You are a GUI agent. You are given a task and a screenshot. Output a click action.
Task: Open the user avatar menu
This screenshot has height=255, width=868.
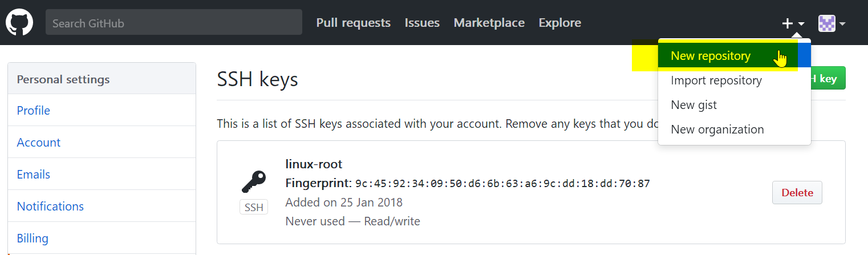(x=827, y=23)
